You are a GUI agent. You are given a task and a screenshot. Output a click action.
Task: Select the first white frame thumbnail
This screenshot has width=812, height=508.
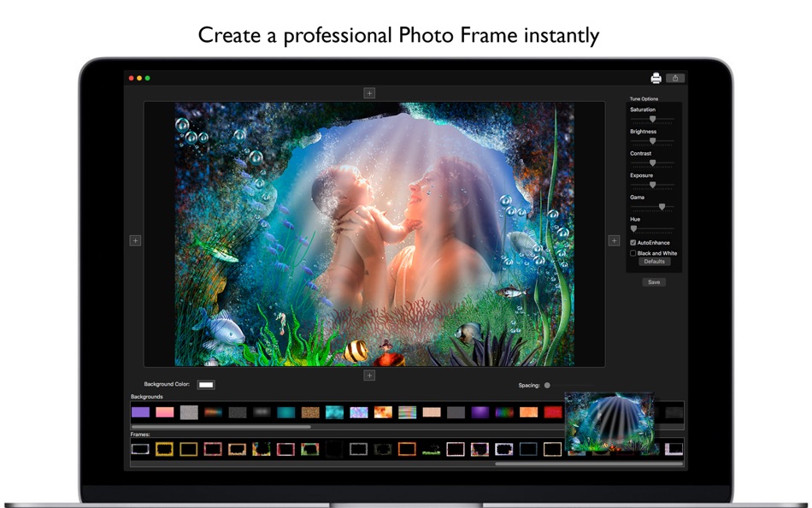point(140,449)
